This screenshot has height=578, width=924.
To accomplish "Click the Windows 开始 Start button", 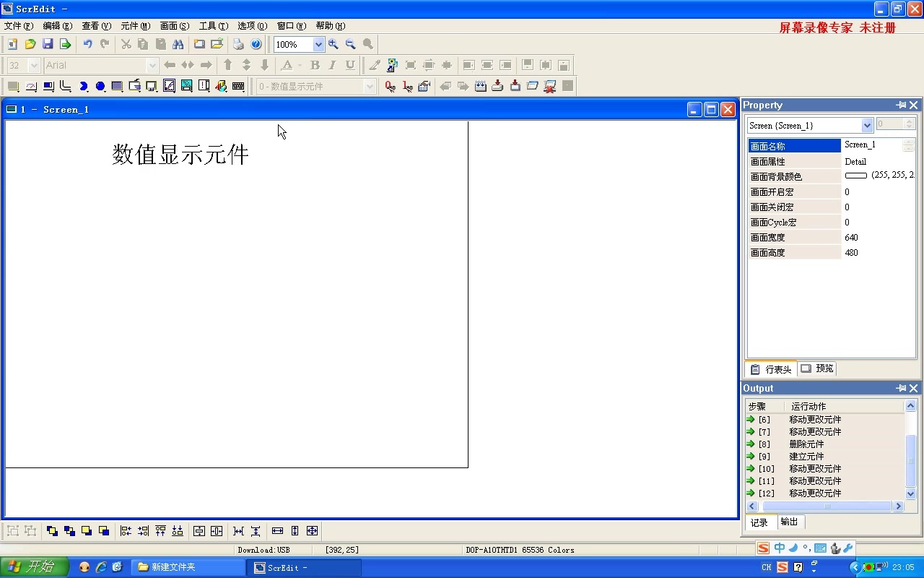I will 35,567.
